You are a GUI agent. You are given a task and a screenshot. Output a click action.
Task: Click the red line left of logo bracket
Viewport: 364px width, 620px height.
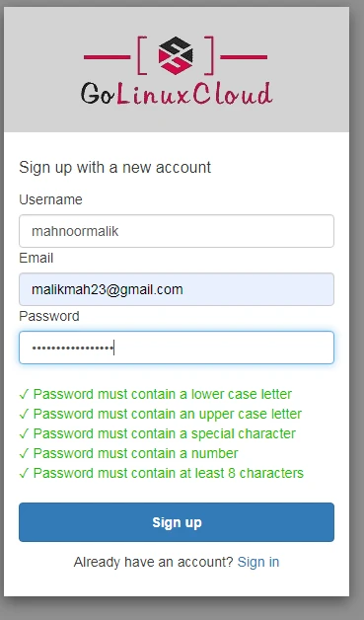(x=108, y=57)
